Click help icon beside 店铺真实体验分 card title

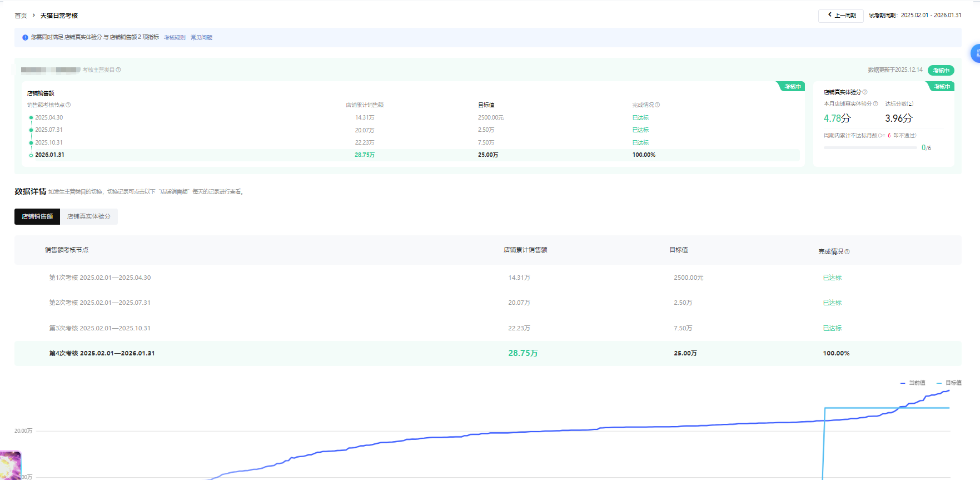pos(865,92)
